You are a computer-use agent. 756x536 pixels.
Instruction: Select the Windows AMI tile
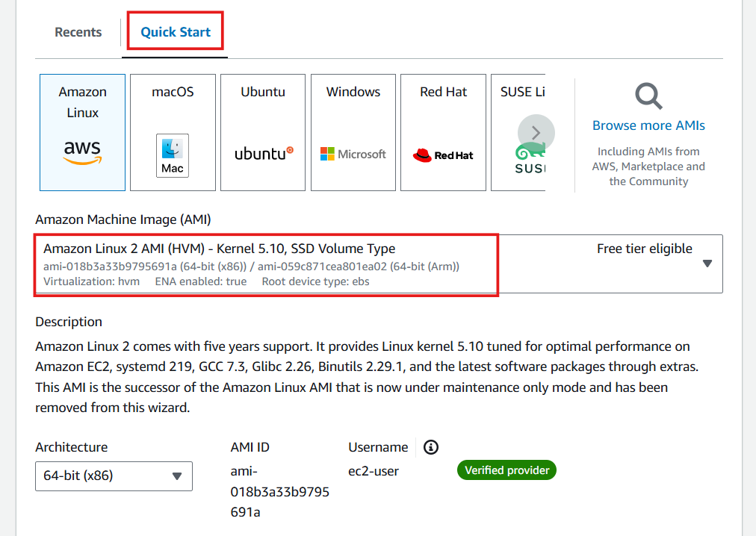tap(353, 133)
